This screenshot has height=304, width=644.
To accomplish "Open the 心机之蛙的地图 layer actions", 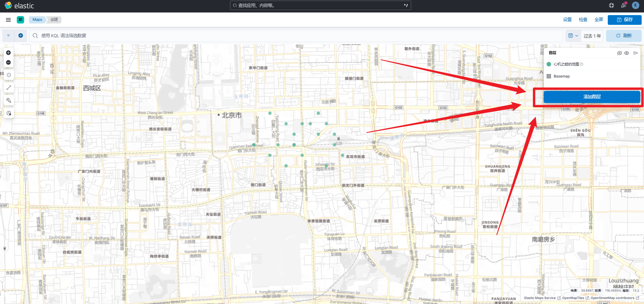I will tap(566, 64).
